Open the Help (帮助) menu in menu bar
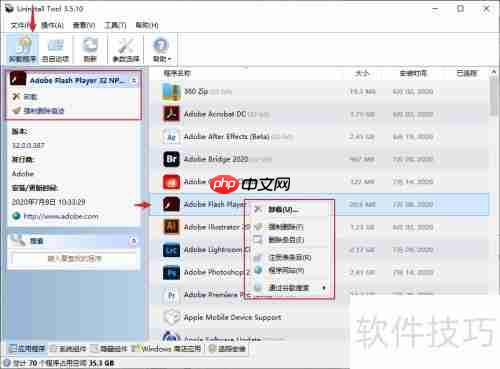The image size is (500, 369). pyautogui.click(x=147, y=25)
